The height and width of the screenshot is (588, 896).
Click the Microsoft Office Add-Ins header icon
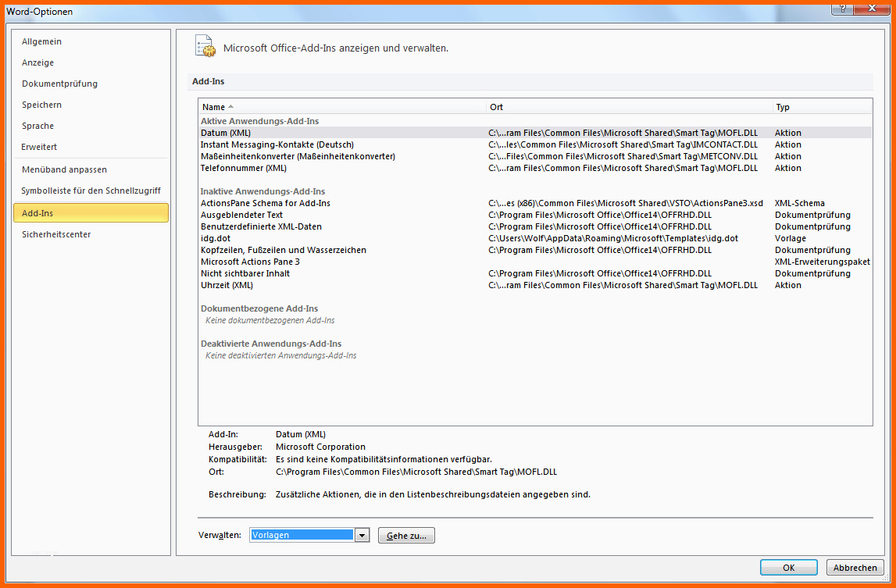click(205, 47)
